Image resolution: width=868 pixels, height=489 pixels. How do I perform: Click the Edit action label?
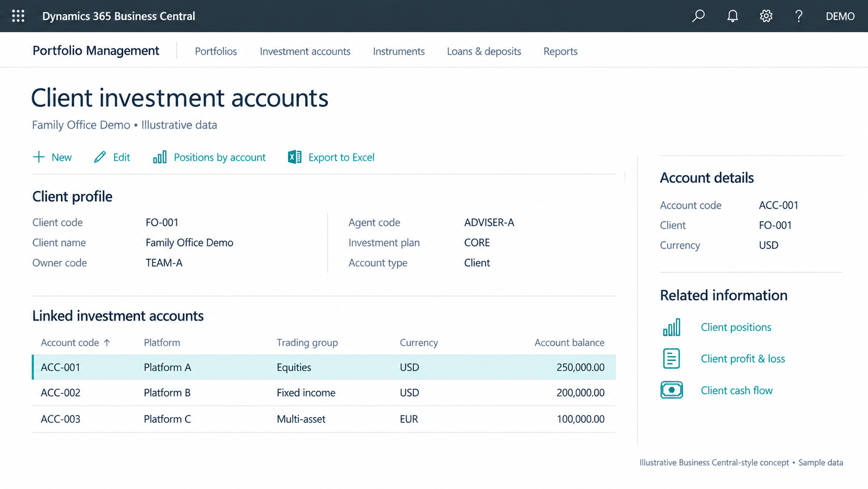point(121,157)
